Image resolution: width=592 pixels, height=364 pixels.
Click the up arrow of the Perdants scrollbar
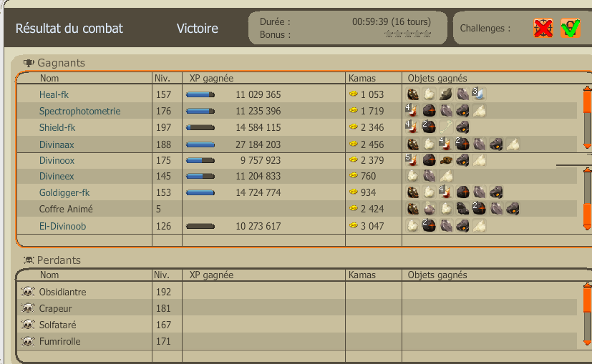click(x=587, y=286)
